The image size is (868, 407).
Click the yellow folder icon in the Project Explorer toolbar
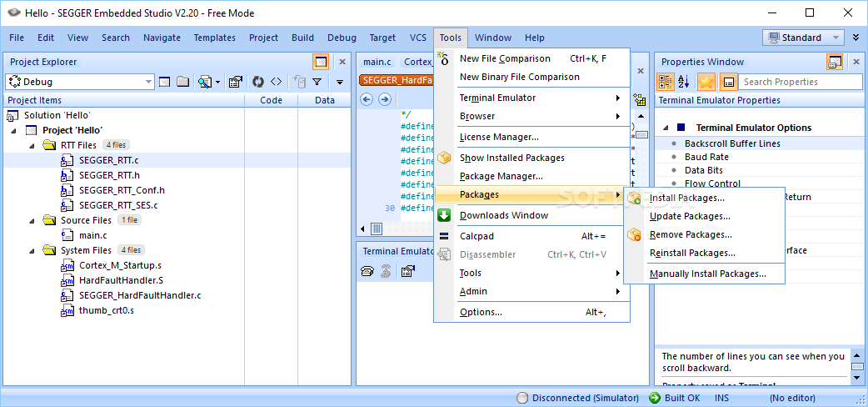183,82
